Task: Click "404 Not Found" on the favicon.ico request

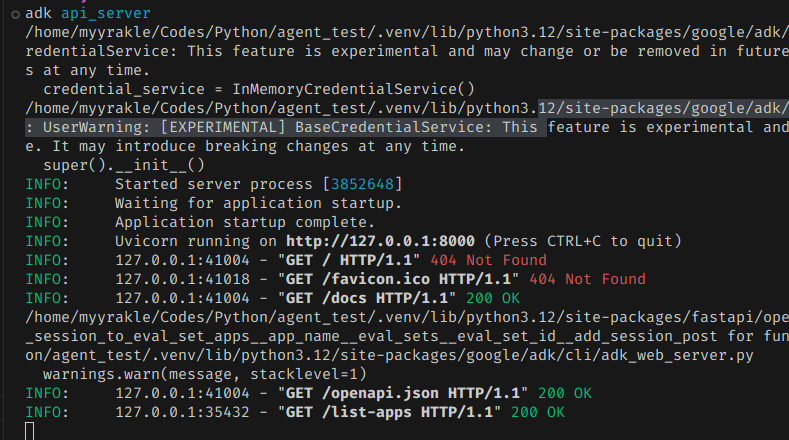Action: point(587,279)
